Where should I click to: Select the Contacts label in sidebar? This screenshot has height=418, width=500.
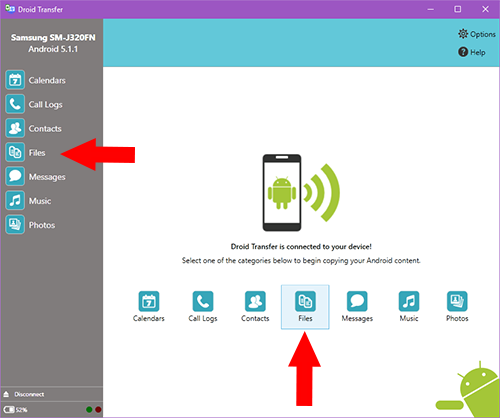point(45,129)
